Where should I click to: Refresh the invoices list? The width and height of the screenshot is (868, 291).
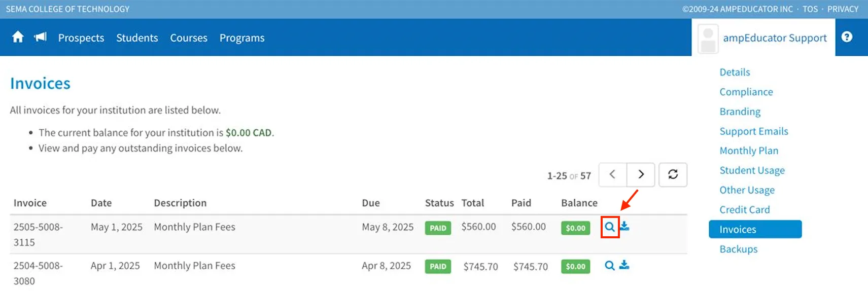coord(673,174)
